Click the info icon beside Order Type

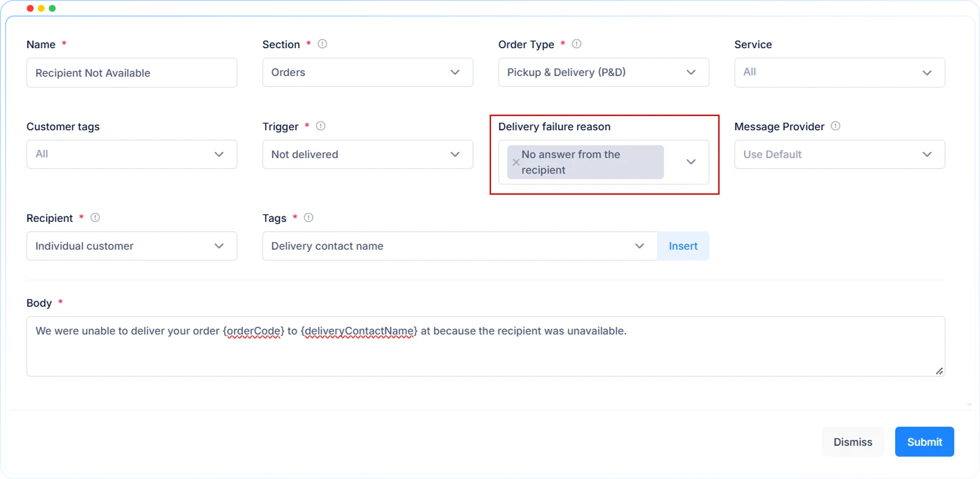(x=576, y=44)
